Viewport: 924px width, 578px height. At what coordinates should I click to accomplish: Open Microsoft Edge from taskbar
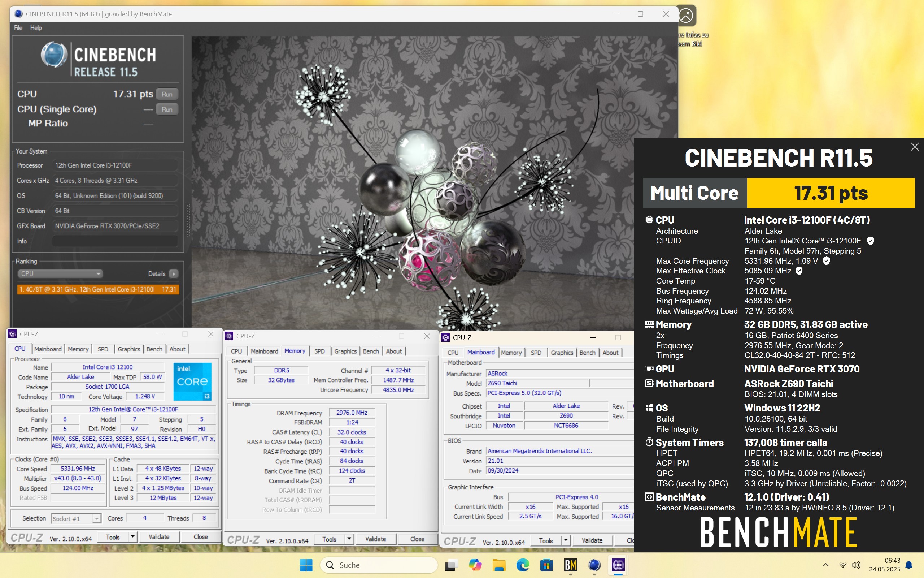[523, 565]
